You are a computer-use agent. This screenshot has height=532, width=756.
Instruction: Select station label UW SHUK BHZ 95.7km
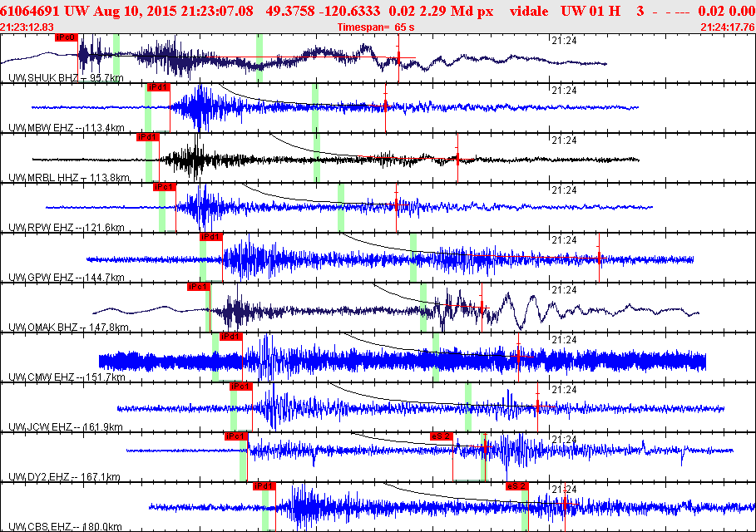click(66, 77)
